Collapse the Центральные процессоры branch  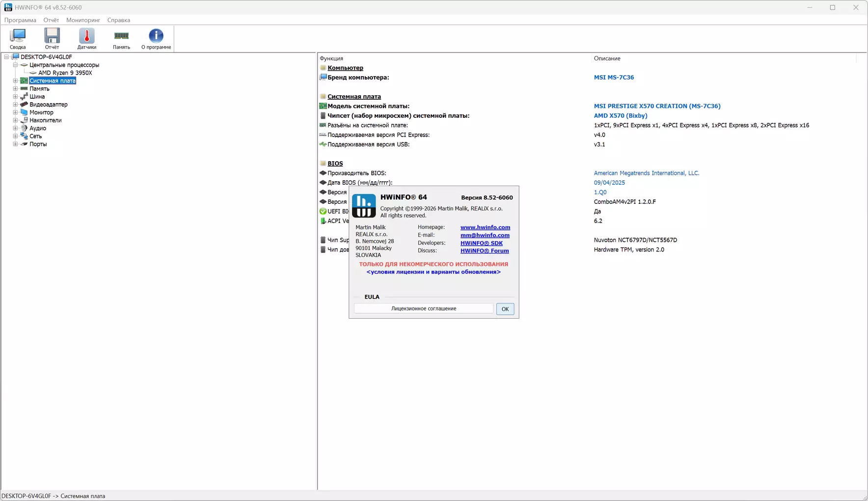15,65
